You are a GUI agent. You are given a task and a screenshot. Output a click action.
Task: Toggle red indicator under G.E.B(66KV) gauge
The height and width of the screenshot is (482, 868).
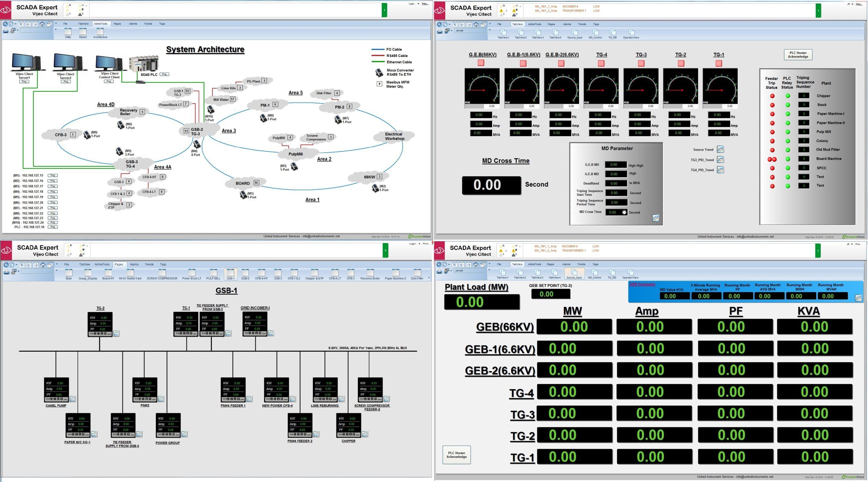point(481,63)
